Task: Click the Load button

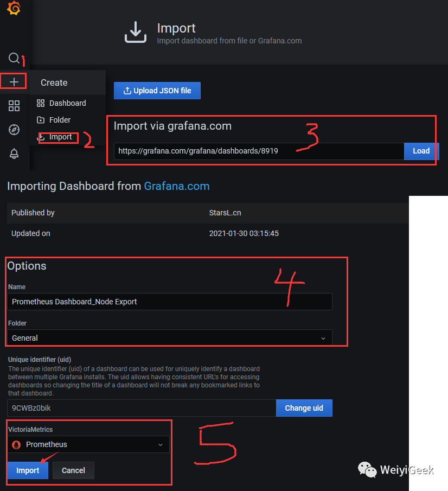Action: [421, 151]
